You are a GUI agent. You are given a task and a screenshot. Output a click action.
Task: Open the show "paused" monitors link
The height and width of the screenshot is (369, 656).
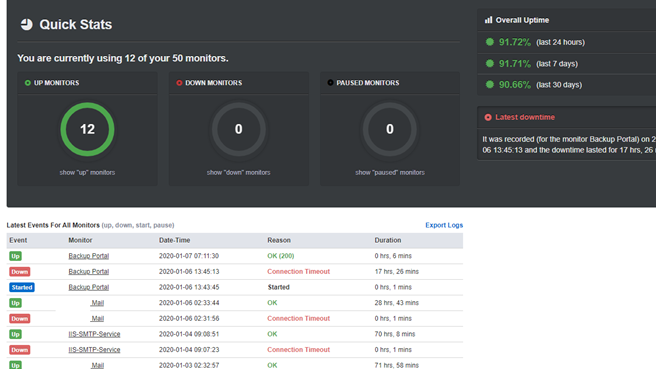point(390,172)
